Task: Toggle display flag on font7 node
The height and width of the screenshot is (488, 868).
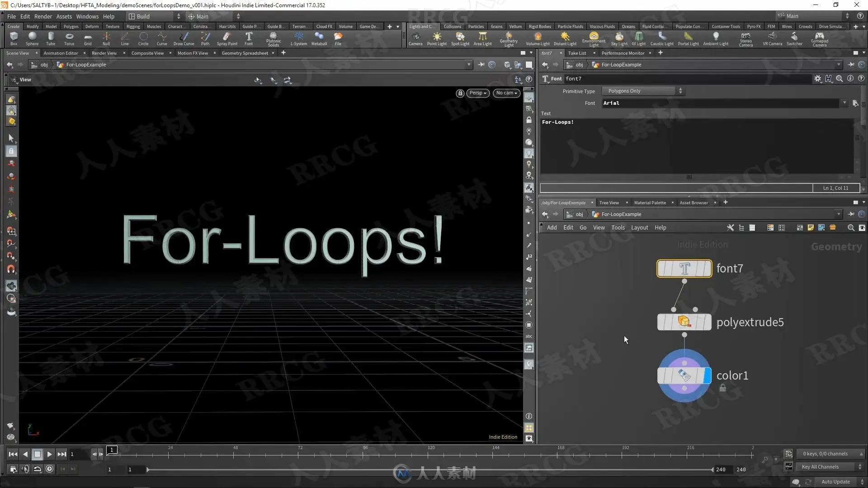Action: [707, 268]
